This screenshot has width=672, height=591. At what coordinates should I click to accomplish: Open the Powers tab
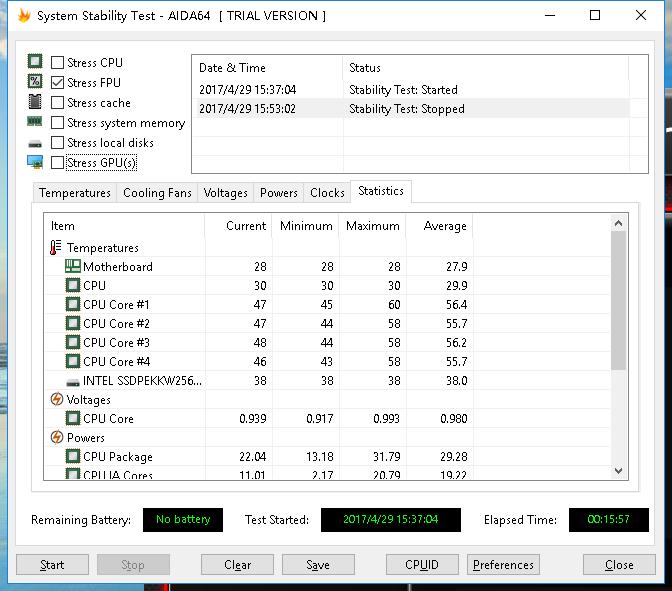pyautogui.click(x=279, y=193)
